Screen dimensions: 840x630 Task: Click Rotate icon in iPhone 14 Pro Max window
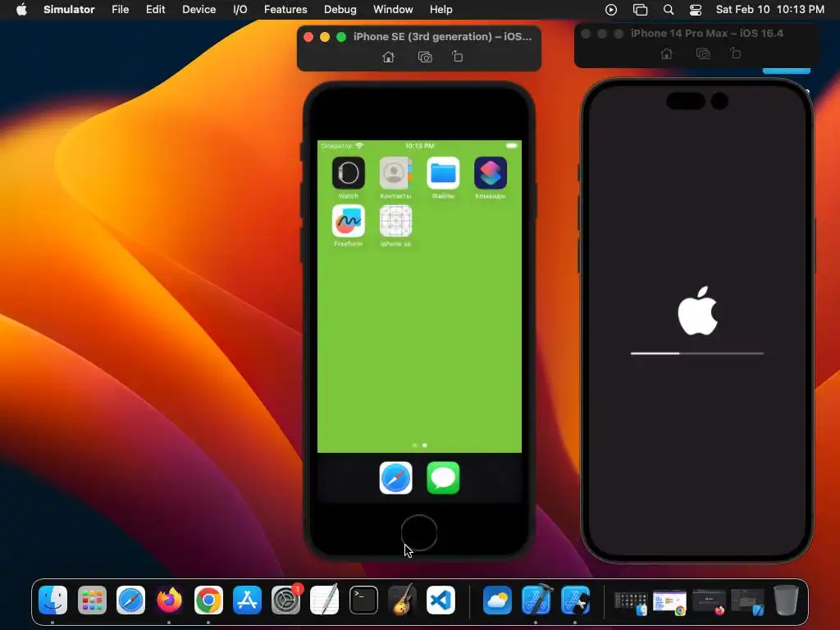736,53
